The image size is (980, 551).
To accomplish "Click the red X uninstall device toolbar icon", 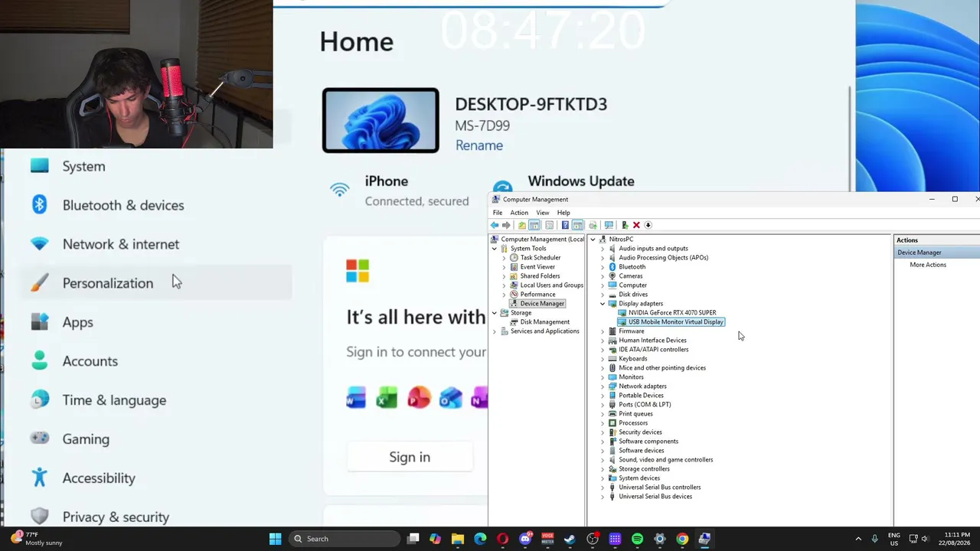I will (636, 225).
